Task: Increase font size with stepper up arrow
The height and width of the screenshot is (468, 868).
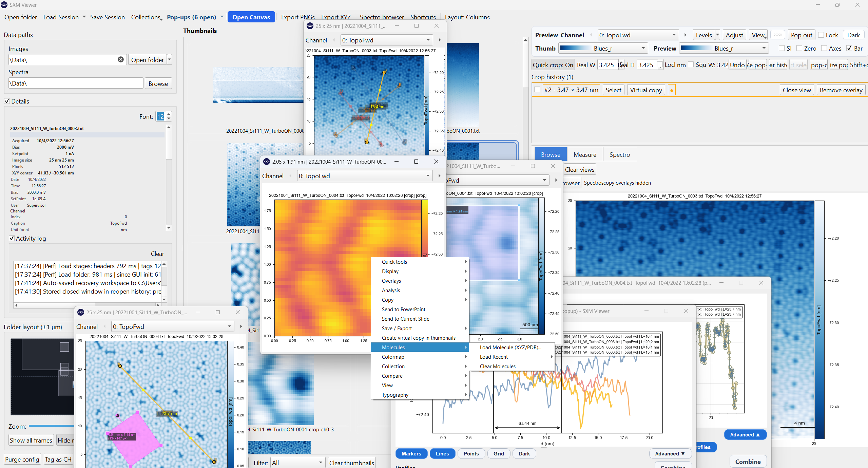Action: (169, 114)
